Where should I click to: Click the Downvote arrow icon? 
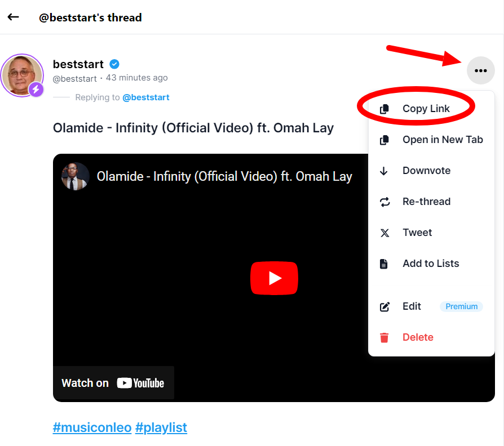click(x=384, y=171)
